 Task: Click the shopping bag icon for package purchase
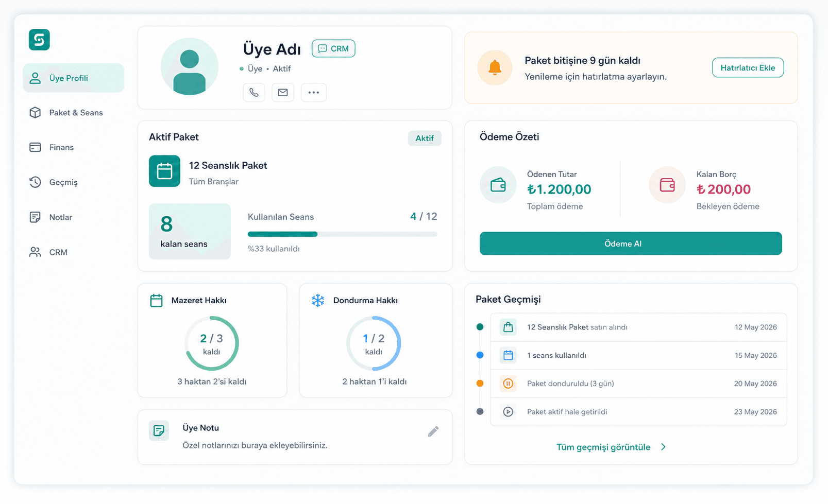(x=508, y=327)
